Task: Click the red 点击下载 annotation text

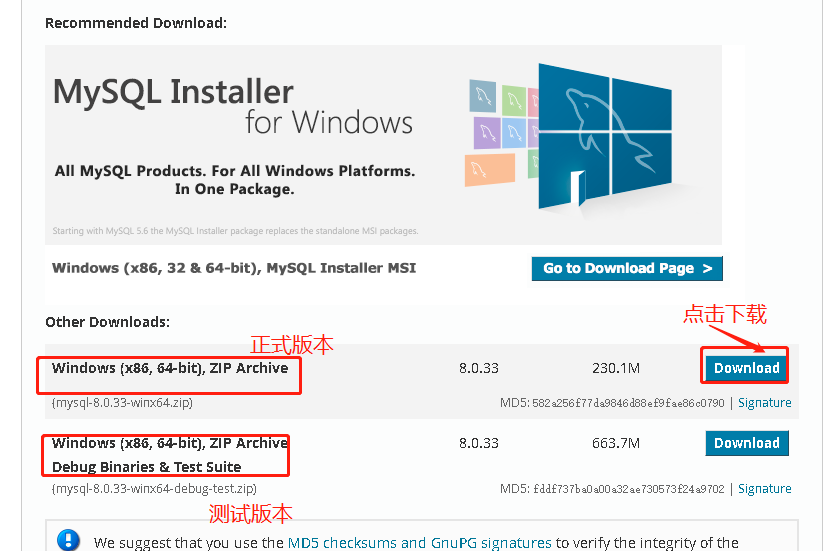Action: [x=725, y=315]
